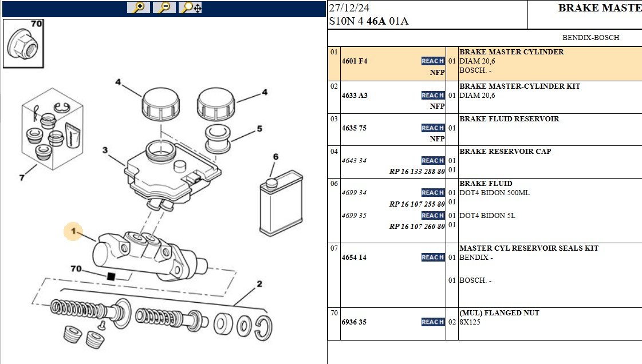Screen dimensions: 642x364
Task: Click the DOT4 BIDON 500ML entry
Action: pos(494,193)
